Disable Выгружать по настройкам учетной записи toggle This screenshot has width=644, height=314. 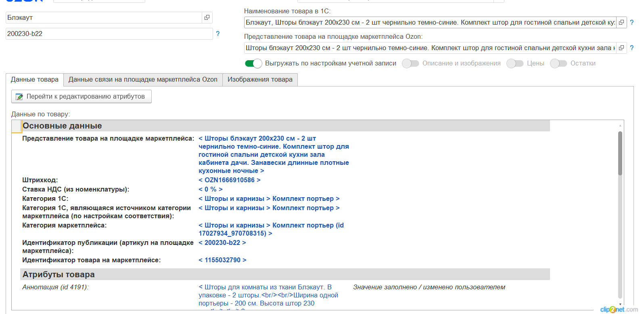coord(253,63)
